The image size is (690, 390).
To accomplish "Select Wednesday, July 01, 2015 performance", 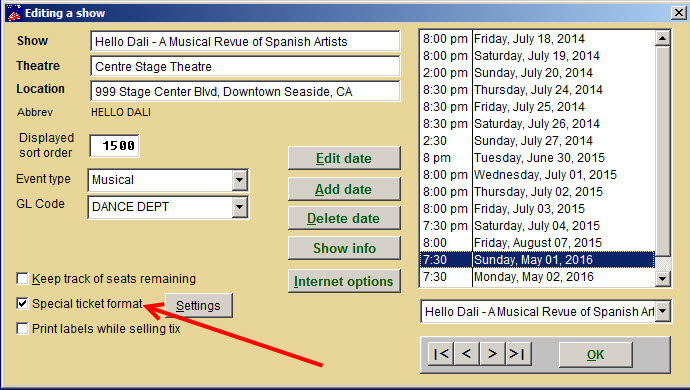I will pyautogui.click(x=537, y=175).
